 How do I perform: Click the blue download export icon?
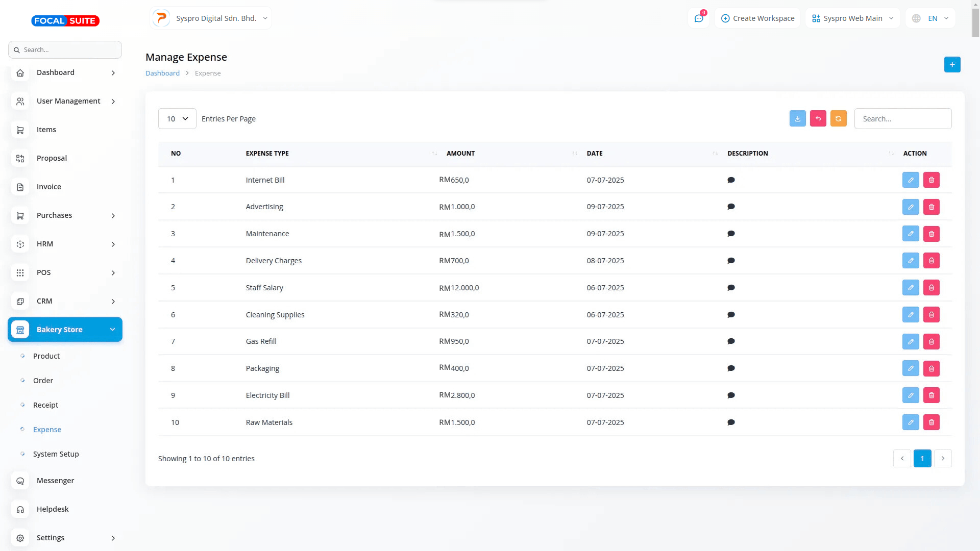click(x=797, y=118)
